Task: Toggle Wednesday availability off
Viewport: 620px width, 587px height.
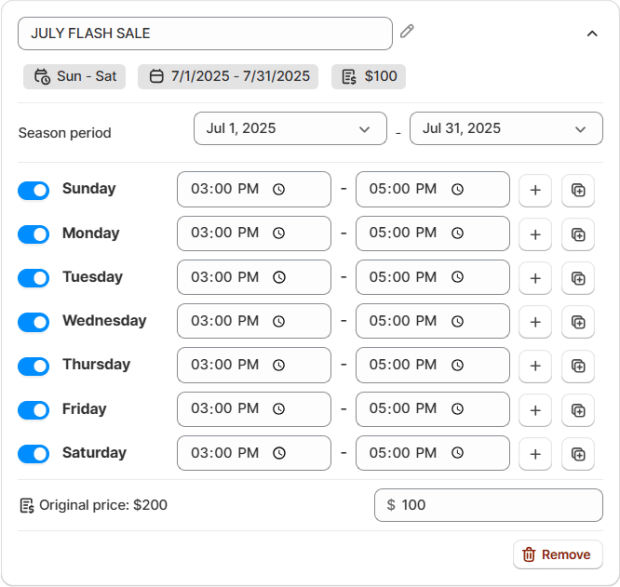Action: coord(34,322)
